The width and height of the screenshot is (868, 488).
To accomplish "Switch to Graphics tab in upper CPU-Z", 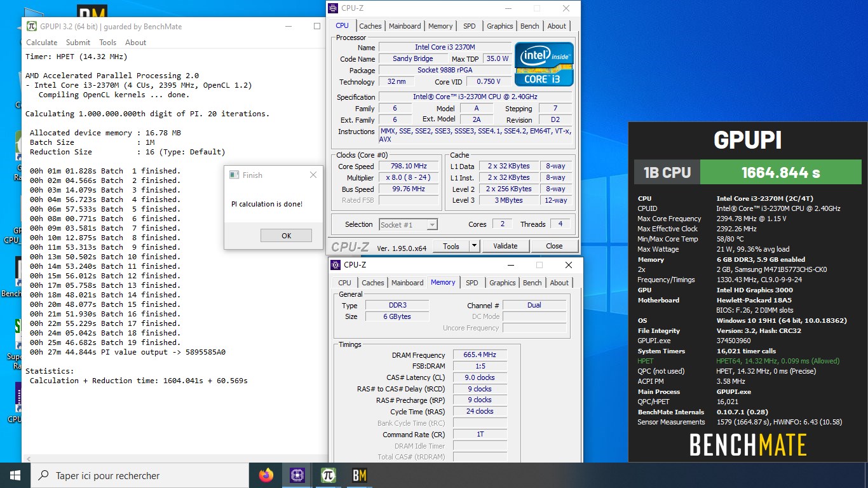I will pos(499,26).
